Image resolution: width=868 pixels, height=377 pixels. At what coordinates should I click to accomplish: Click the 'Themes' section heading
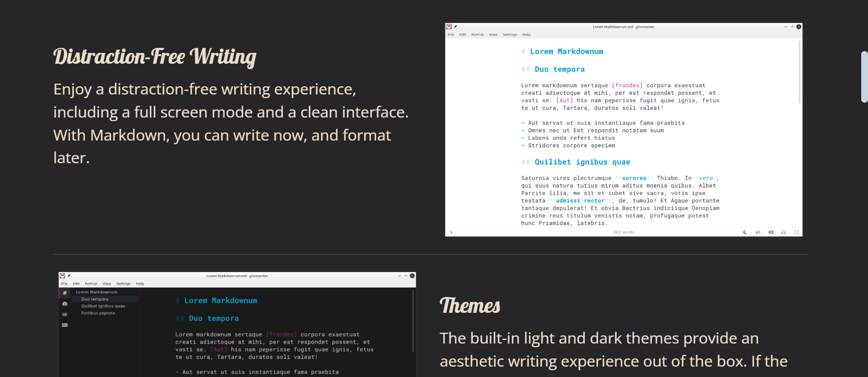coord(470,306)
